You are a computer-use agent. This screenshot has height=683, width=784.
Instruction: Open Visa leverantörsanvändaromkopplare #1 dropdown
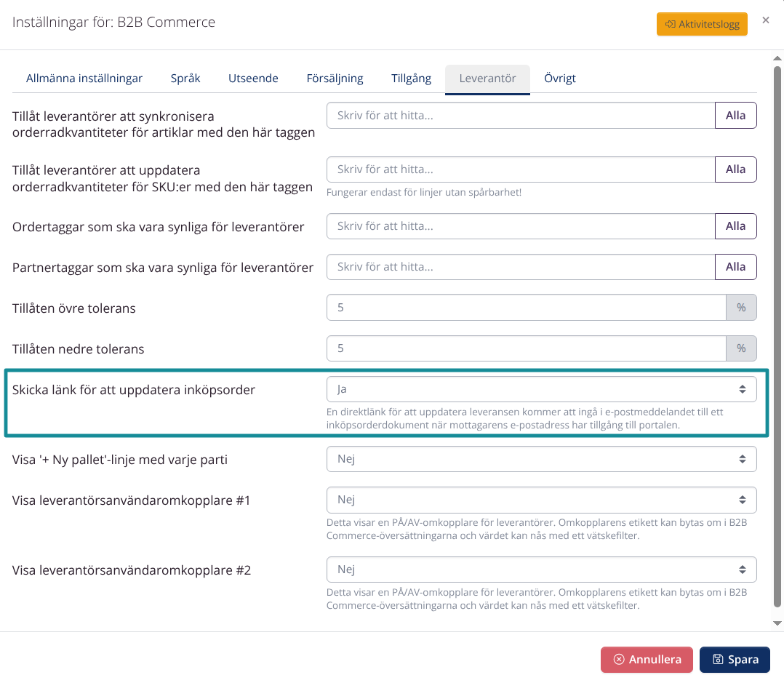542,500
